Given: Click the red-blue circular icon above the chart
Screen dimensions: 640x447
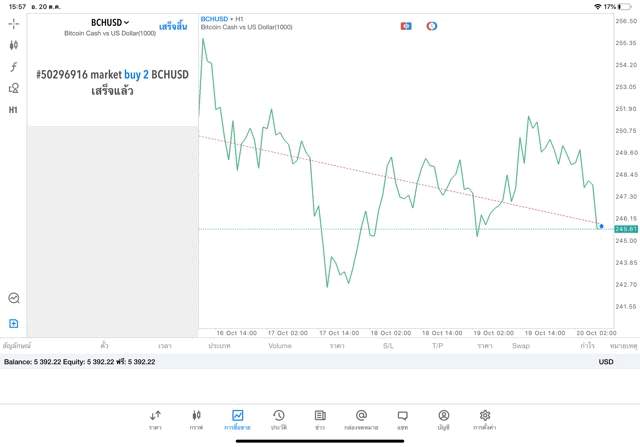Looking at the screenshot, I should point(432,26).
